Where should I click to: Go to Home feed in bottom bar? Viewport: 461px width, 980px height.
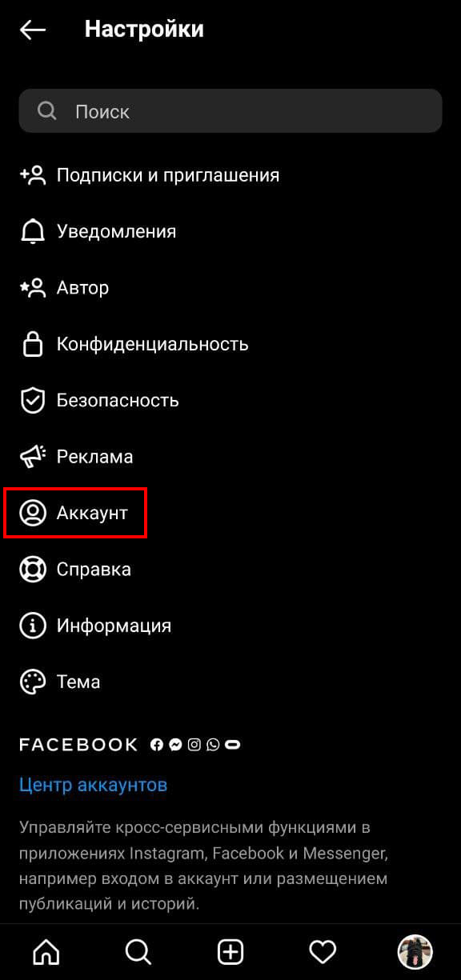[46, 952]
